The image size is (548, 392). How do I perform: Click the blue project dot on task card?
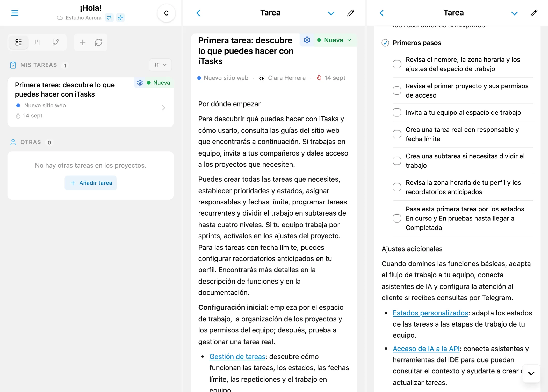tap(18, 105)
